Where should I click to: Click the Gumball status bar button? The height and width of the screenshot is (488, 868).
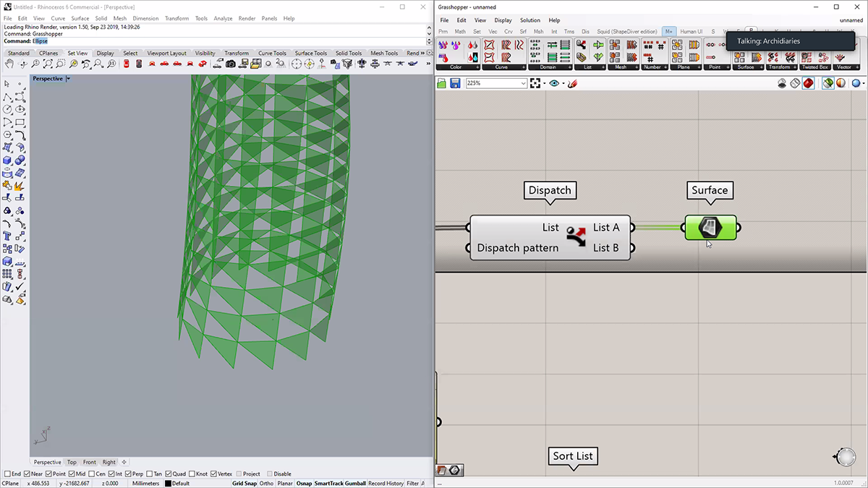click(x=354, y=484)
